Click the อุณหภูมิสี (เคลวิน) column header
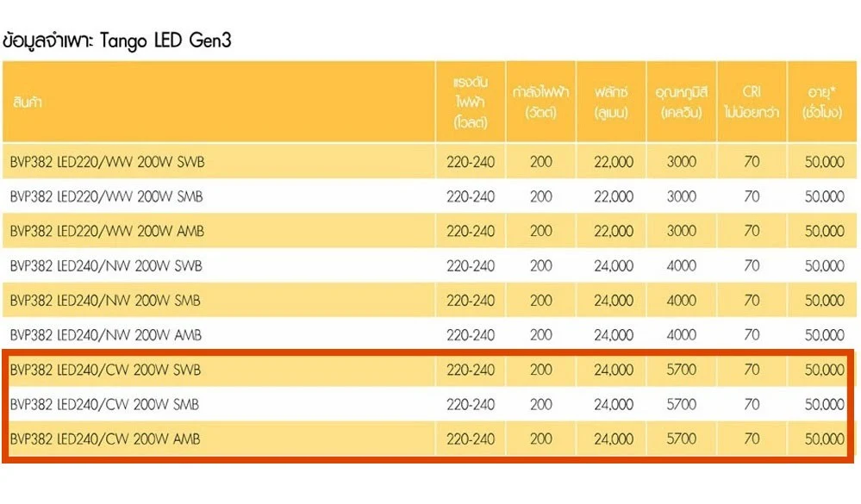The image size is (861, 504). coord(682,102)
